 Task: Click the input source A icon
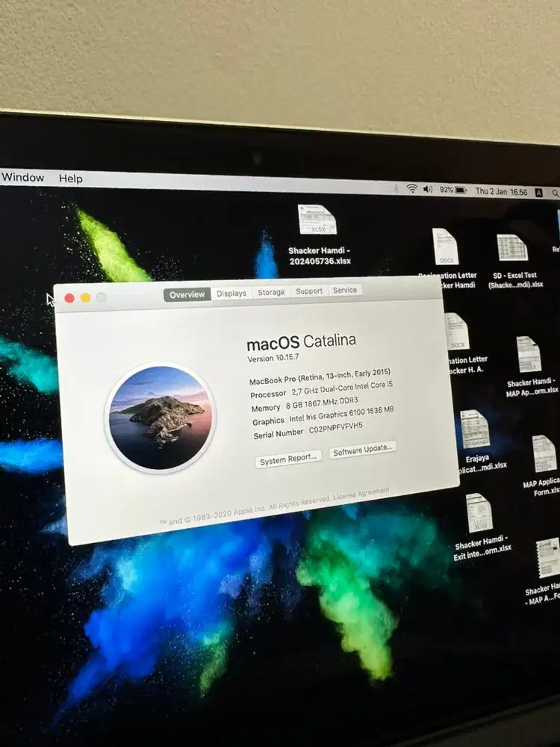coord(538,193)
